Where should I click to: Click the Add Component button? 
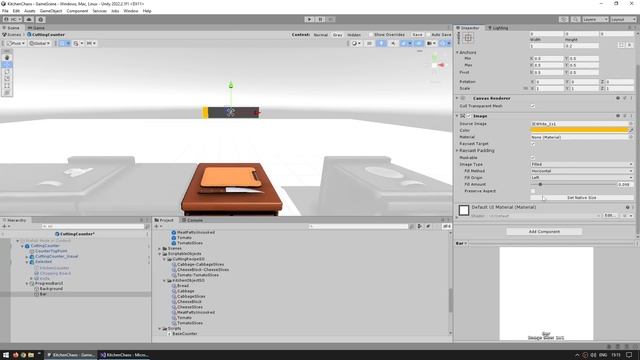pyautogui.click(x=544, y=231)
